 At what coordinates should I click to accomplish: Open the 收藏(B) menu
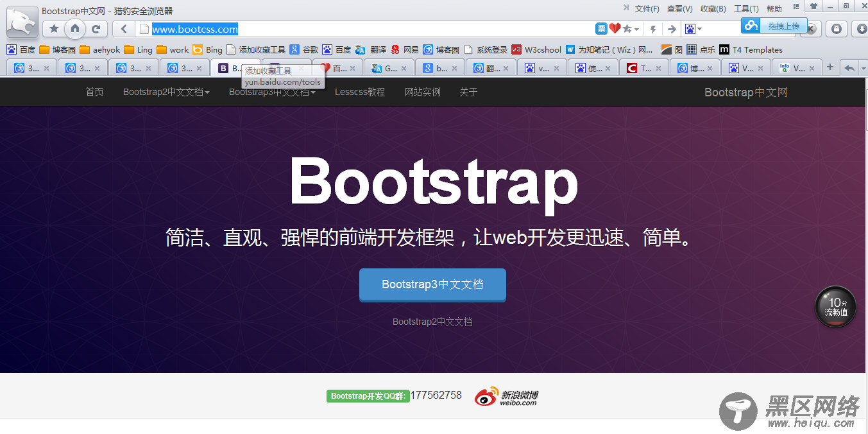coord(713,9)
